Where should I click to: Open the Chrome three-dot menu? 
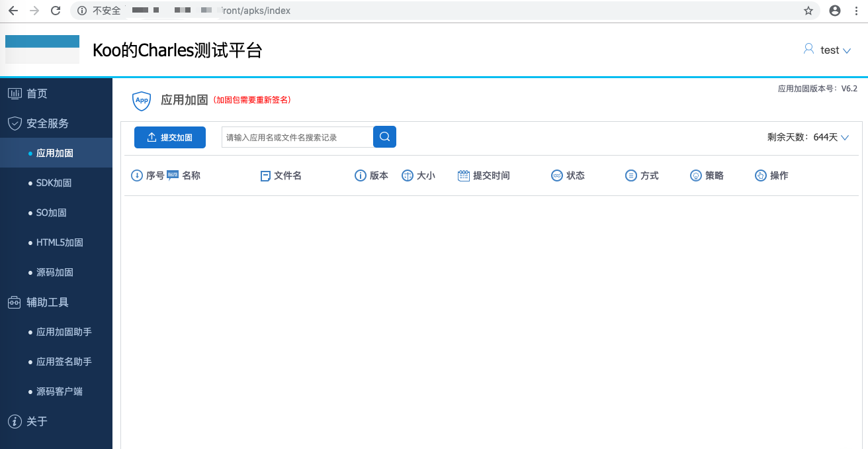pos(855,11)
